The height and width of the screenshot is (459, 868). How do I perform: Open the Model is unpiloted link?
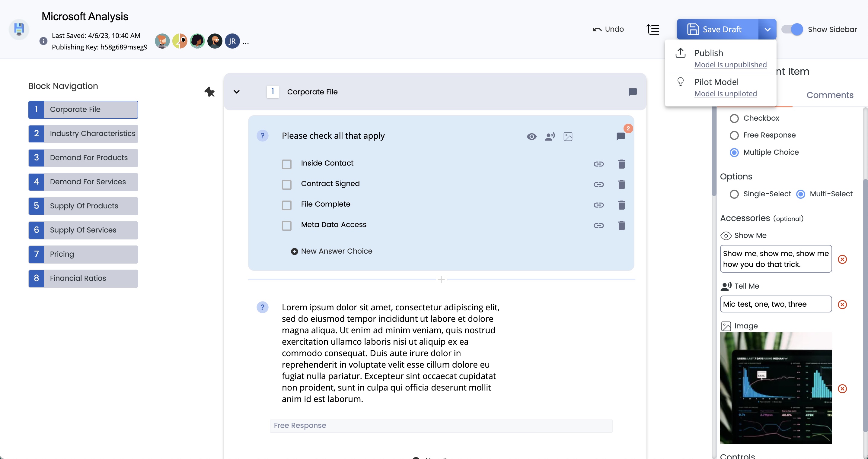(x=726, y=93)
